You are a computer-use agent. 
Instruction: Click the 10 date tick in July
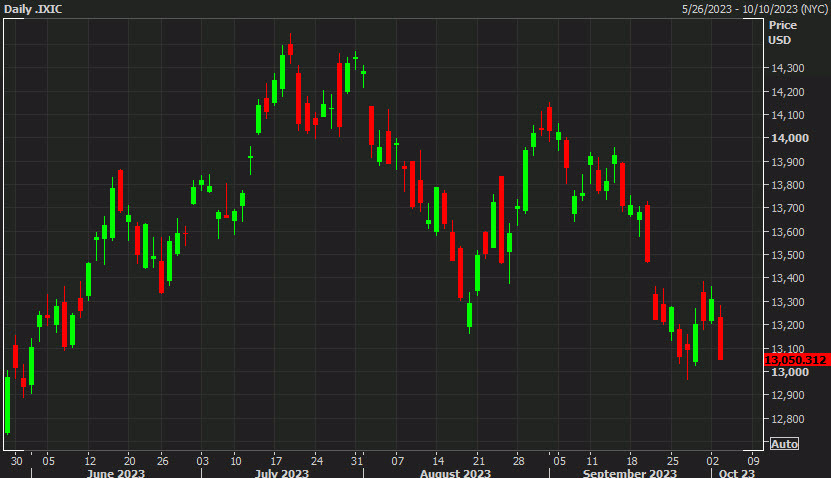tap(236, 461)
